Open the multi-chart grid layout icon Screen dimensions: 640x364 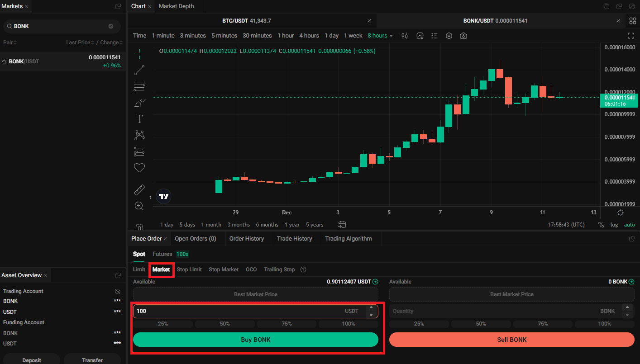[633, 21]
